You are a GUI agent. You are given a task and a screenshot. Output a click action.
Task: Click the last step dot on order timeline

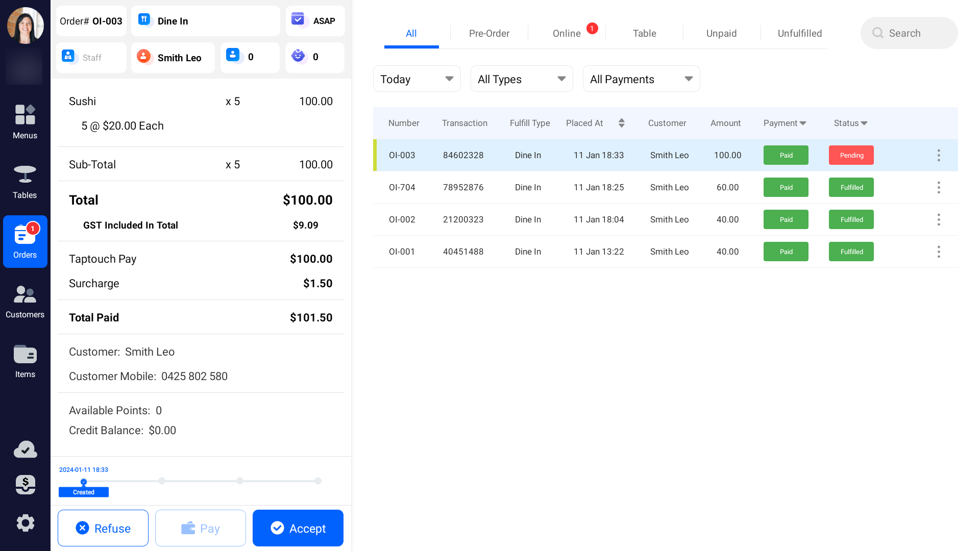(318, 481)
